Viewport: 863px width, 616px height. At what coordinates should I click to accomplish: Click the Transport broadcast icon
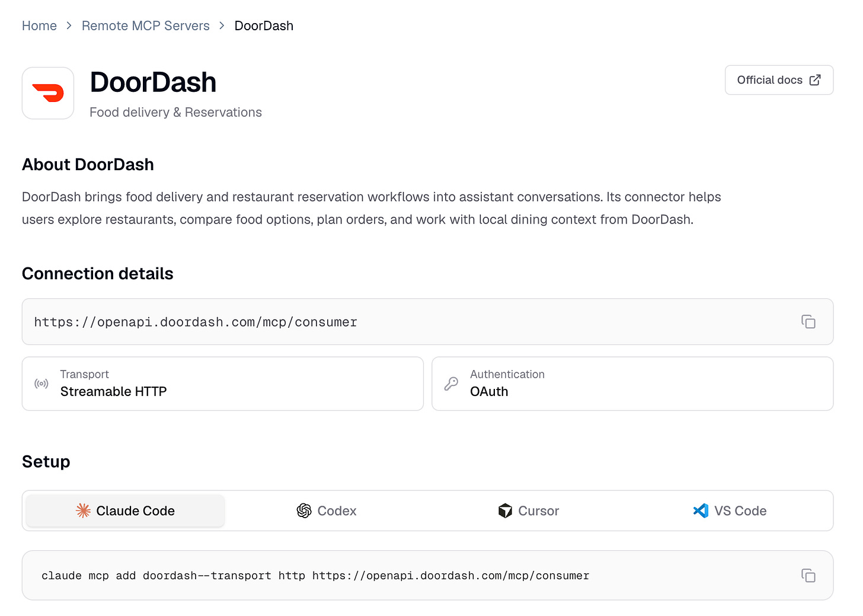click(41, 384)
